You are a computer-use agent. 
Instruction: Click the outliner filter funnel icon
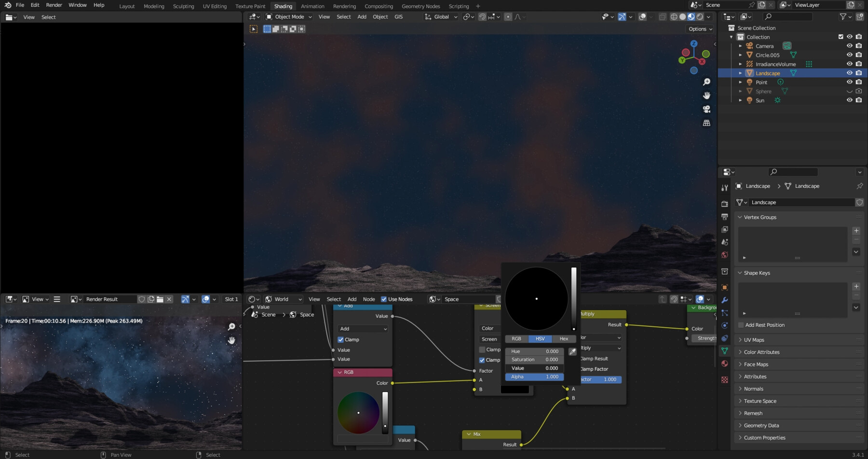click(x=843, y=17)
